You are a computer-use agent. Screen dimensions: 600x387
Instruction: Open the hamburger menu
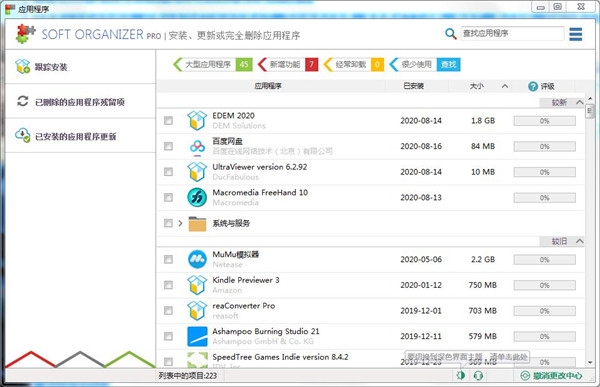[x=576, y=34]
